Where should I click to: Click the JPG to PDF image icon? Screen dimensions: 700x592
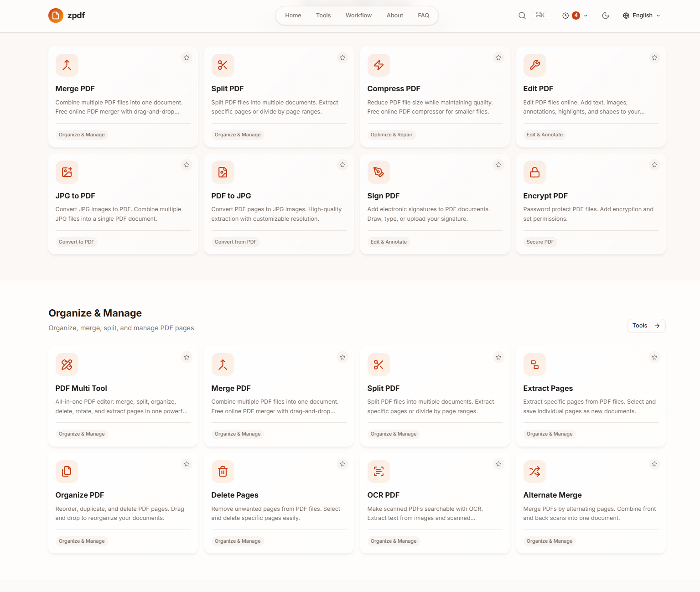tap(67, 172)
